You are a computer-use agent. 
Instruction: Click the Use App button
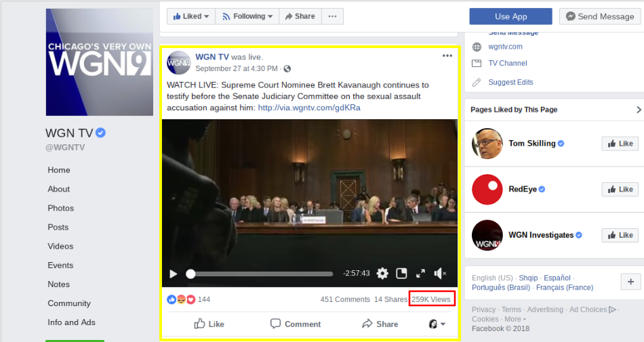[x=510, y=16]
